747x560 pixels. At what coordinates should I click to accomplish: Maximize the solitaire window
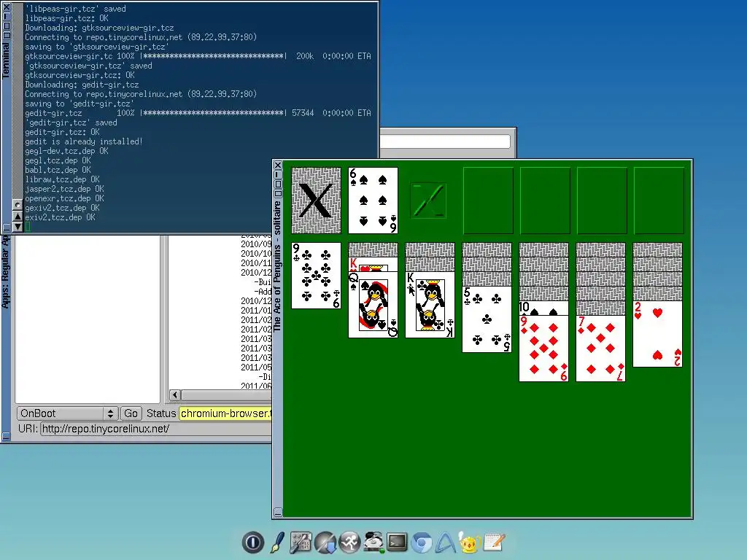tap(278, 184)
